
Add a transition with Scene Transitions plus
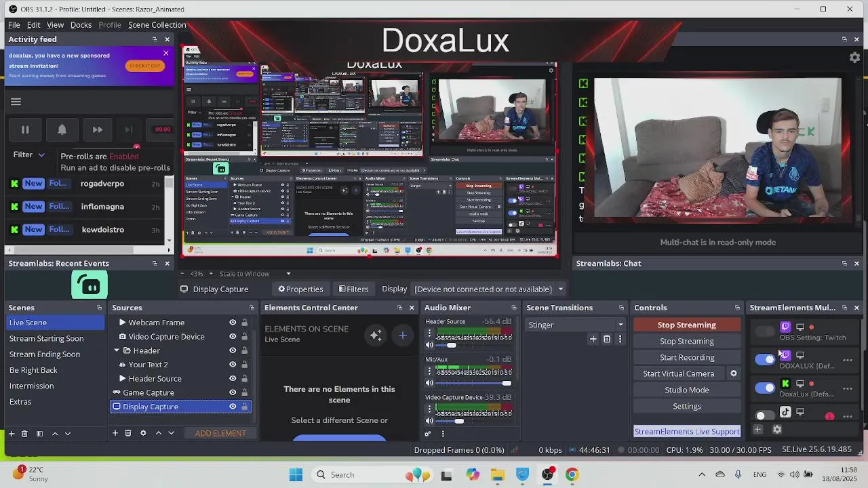click(x=593, y=339)
